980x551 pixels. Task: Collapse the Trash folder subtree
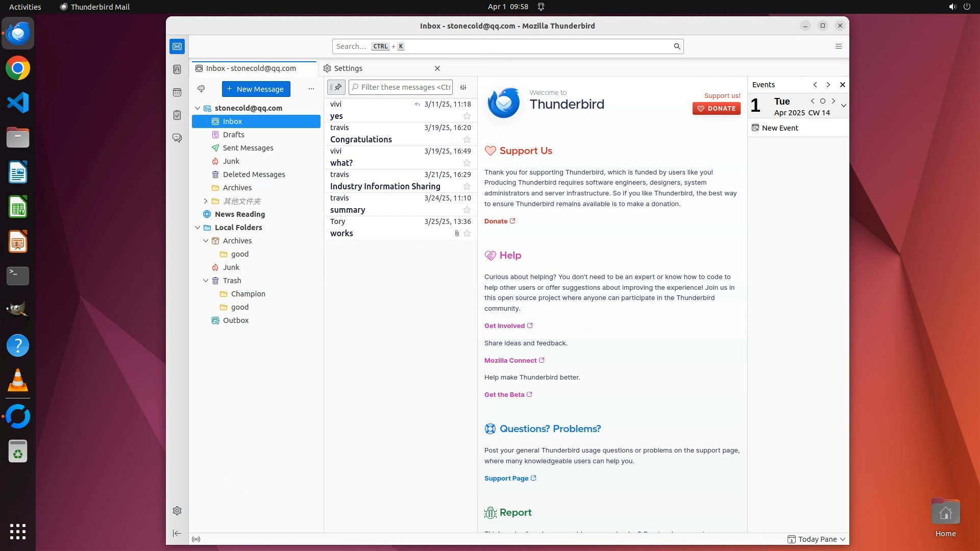206,281
